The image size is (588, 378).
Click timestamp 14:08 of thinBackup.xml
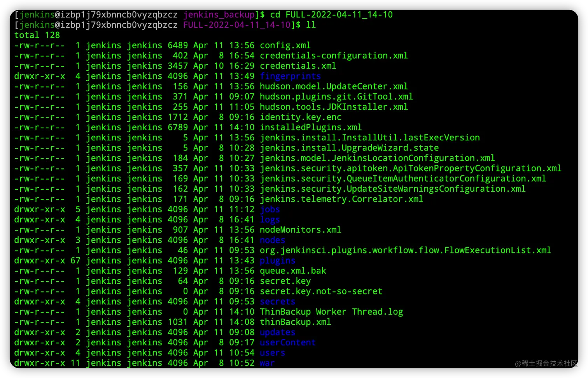[242, 322]
